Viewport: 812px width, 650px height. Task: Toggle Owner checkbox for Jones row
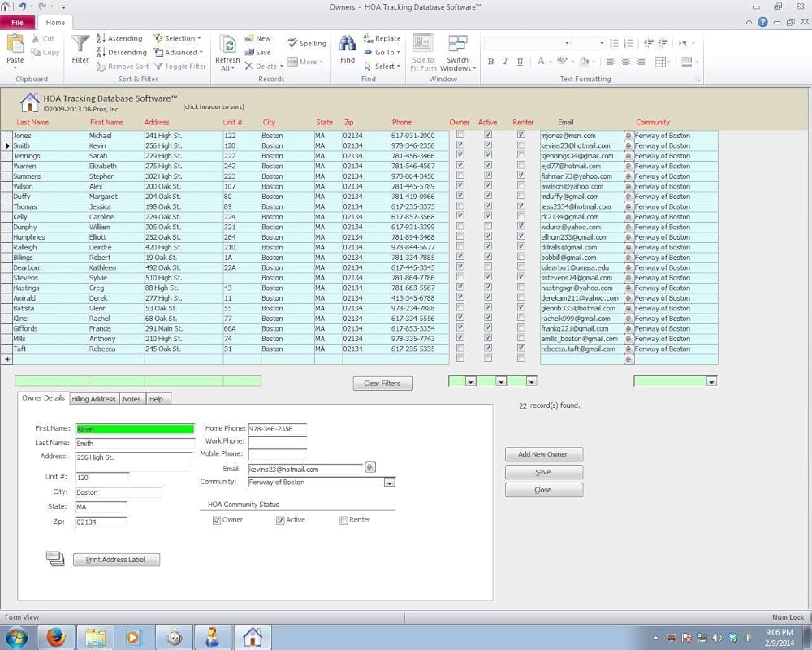click(460, 135)
